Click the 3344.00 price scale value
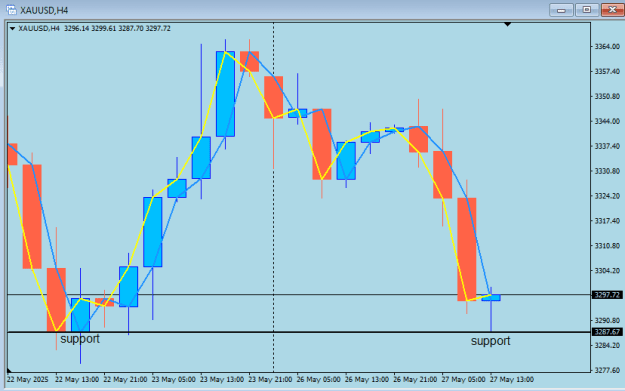Screen dimensions: 625x391 [607, 121]
